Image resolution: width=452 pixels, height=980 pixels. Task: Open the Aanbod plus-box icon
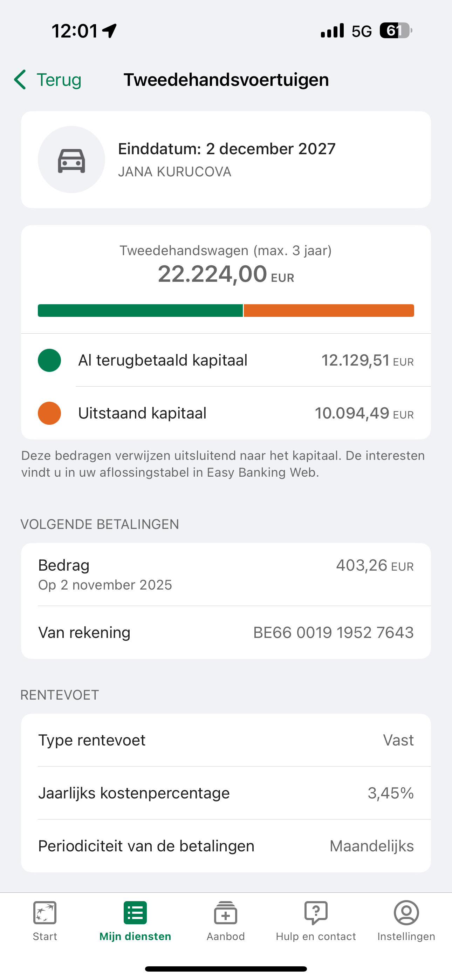[226, 912]
